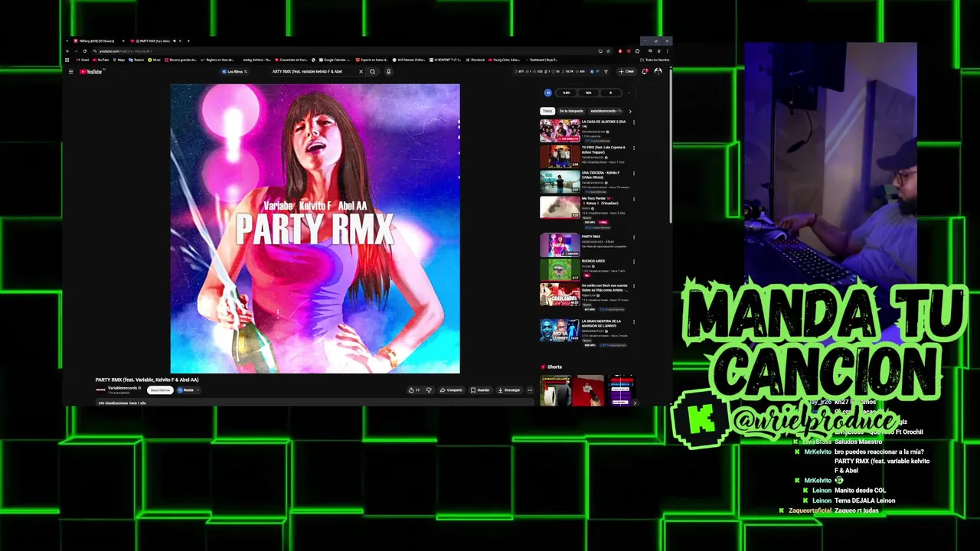Show more filter chips with right chevron
980x551 pixels.
pos(630,111)
